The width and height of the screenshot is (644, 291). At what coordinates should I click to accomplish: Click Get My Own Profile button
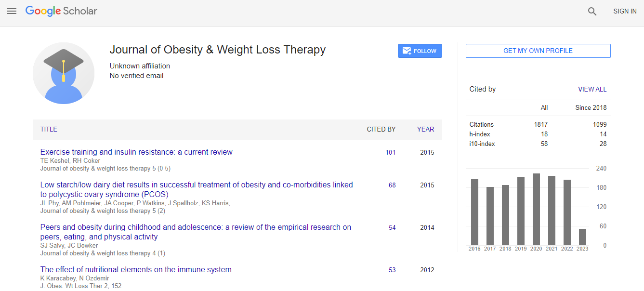[538, 51]
